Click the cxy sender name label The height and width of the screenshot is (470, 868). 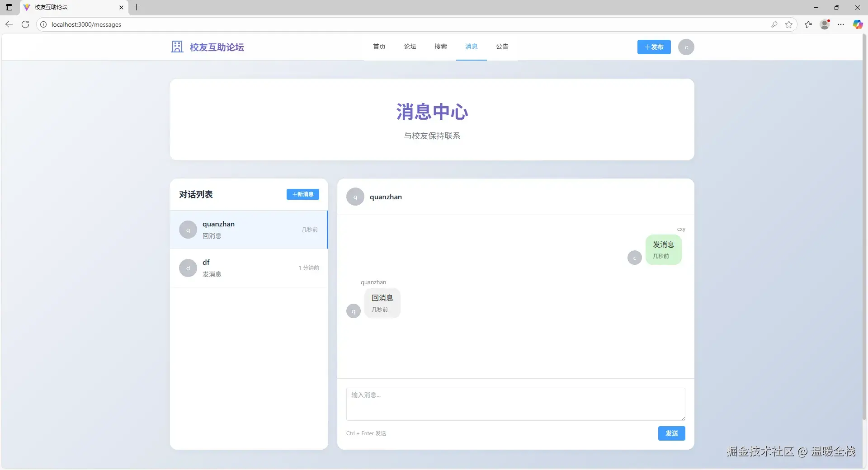(681, 229)
